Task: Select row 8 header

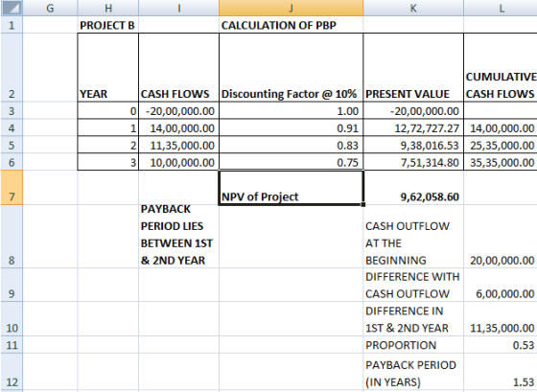Action: click(12, 237)
